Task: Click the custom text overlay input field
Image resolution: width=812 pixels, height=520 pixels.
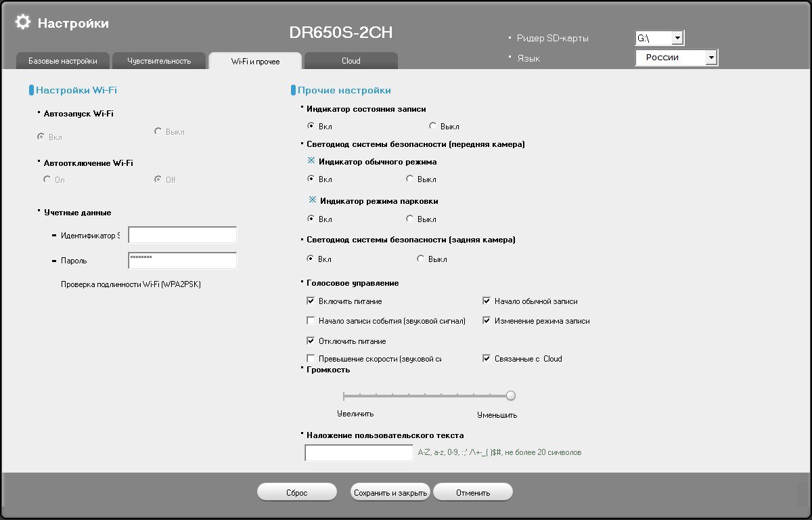Action: [x=359, y=453]
